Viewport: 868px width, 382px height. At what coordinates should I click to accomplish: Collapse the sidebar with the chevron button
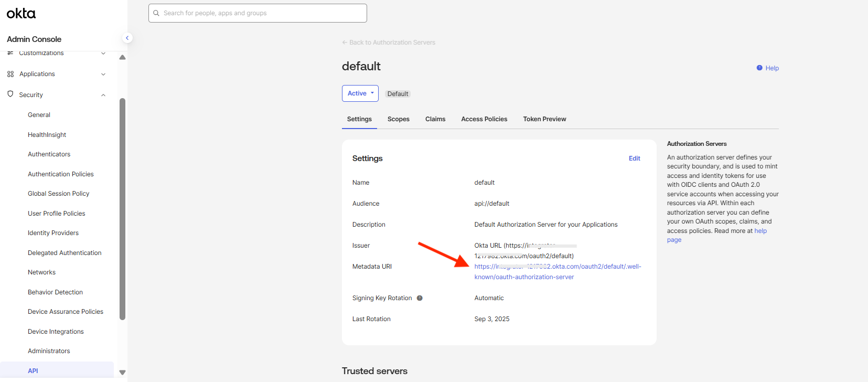coord(127,38)
